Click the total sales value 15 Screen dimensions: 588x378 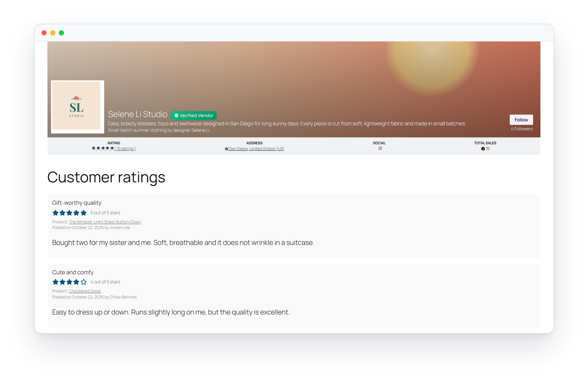[488, 149]
